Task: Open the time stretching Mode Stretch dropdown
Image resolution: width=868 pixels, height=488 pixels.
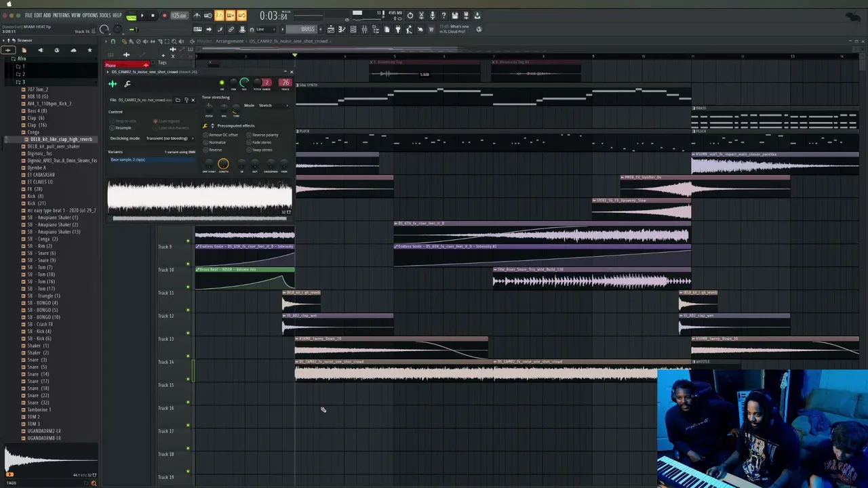Action: [273, 106]
